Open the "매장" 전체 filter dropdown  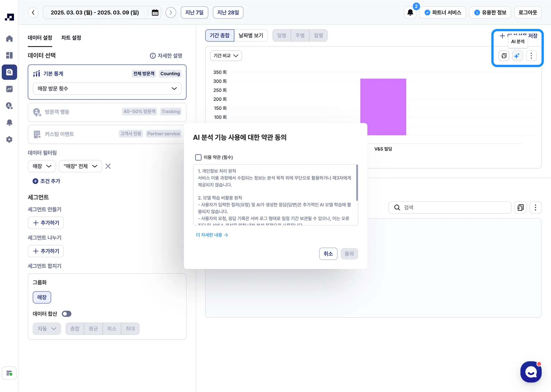pos(80,166)
